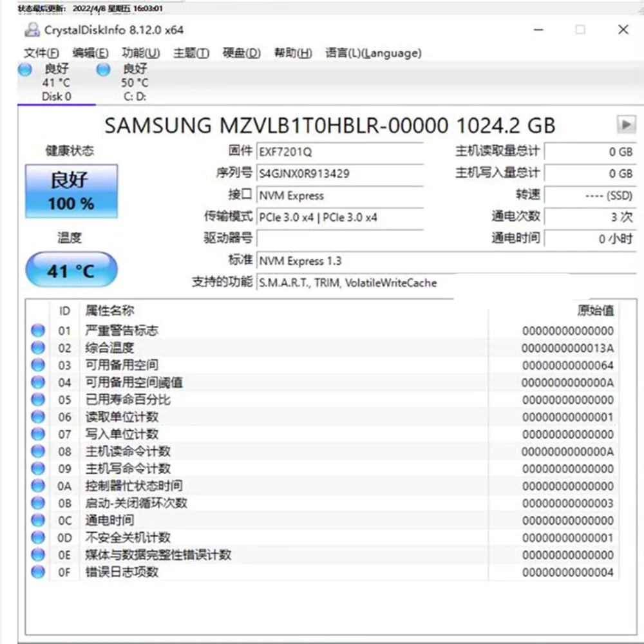Click the 温度 label above temperature button
This screenshot has height=644, width=644.
[70, 238]
